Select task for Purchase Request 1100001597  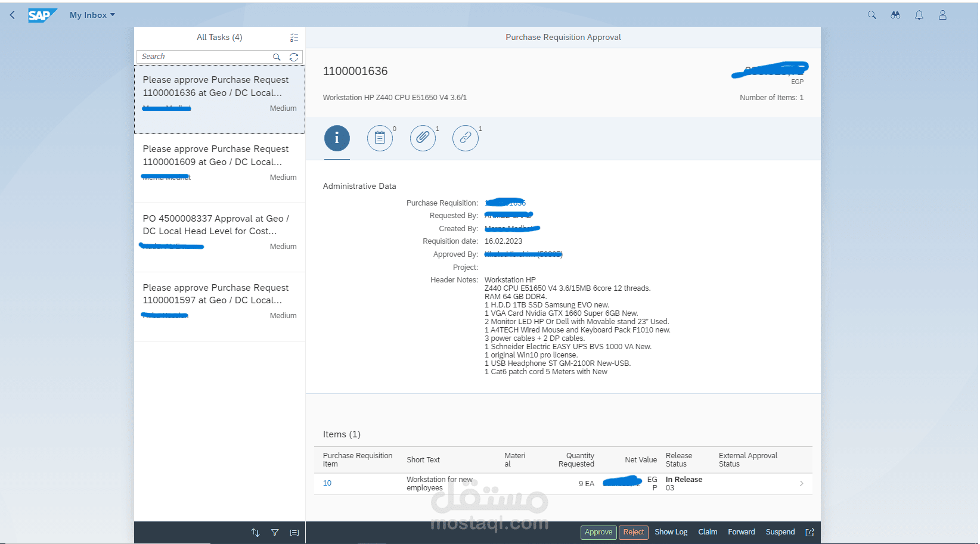click(x=219, y=307)
